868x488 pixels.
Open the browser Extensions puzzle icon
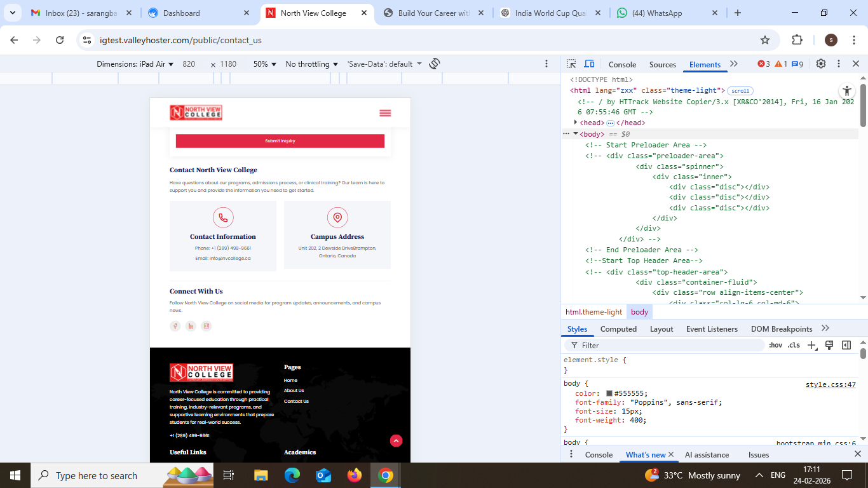click(x=797, y=40)
